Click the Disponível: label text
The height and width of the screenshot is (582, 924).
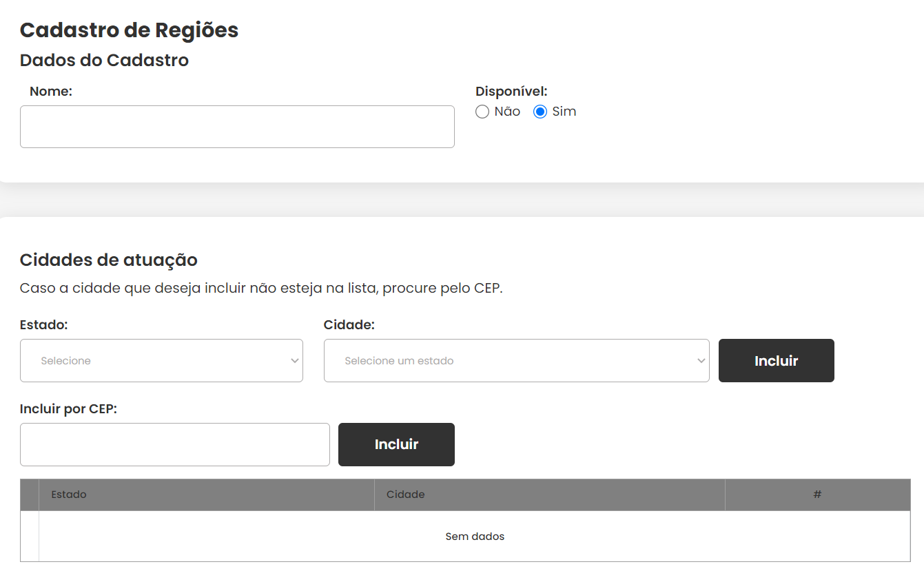pos(511,91)
